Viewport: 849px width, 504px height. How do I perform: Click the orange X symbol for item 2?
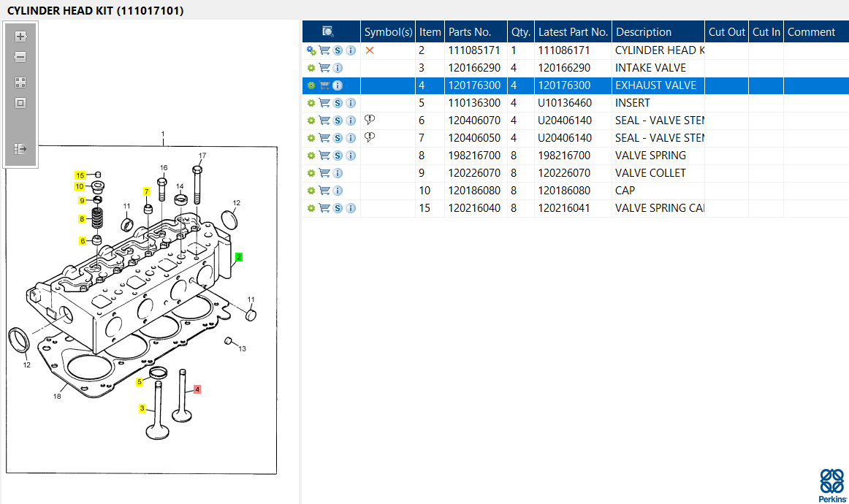pos(370,50)
